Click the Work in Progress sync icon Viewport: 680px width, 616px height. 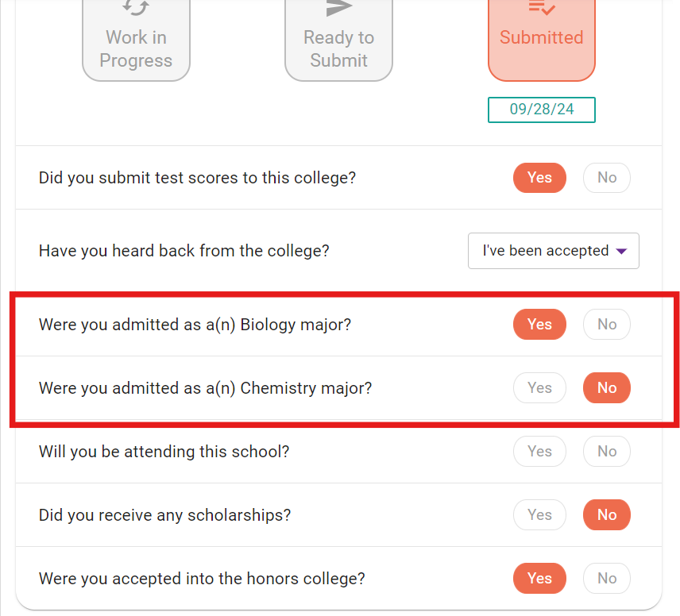coord(136,7)
